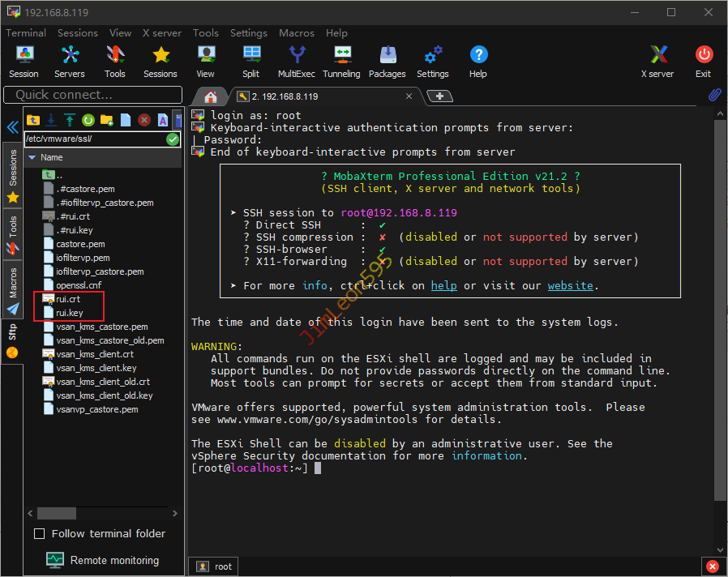Viewport: 728px width, 577px height.
Task: Click the Split terminal icon
Action: pyautogui.click(x=251, y=62)
